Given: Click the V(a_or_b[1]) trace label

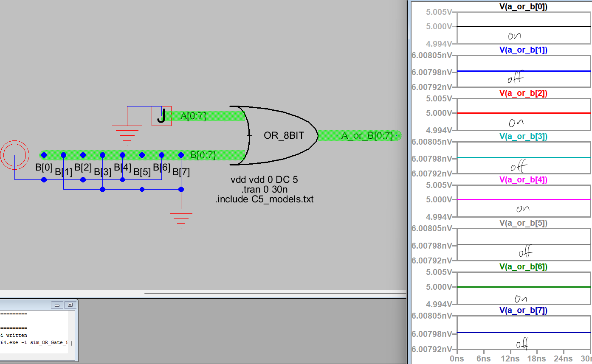Looking at the screenshot, I should click(x=523, y=50).
